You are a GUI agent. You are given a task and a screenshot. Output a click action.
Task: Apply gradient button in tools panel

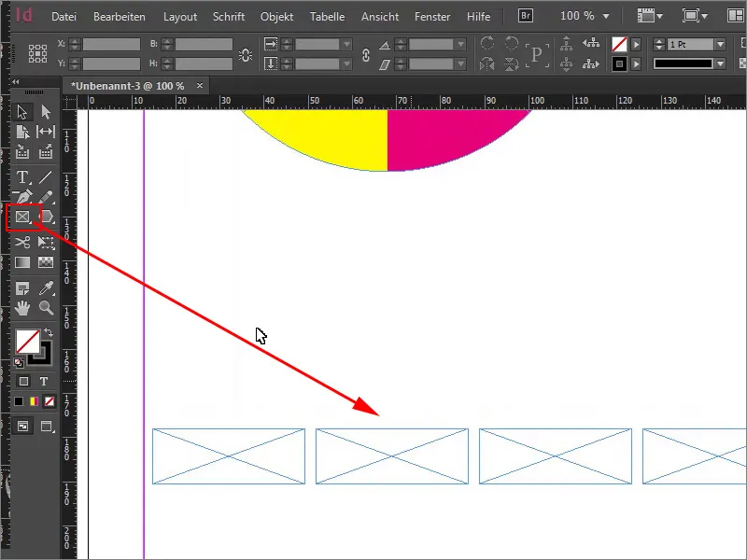click(x=34, y=401)
